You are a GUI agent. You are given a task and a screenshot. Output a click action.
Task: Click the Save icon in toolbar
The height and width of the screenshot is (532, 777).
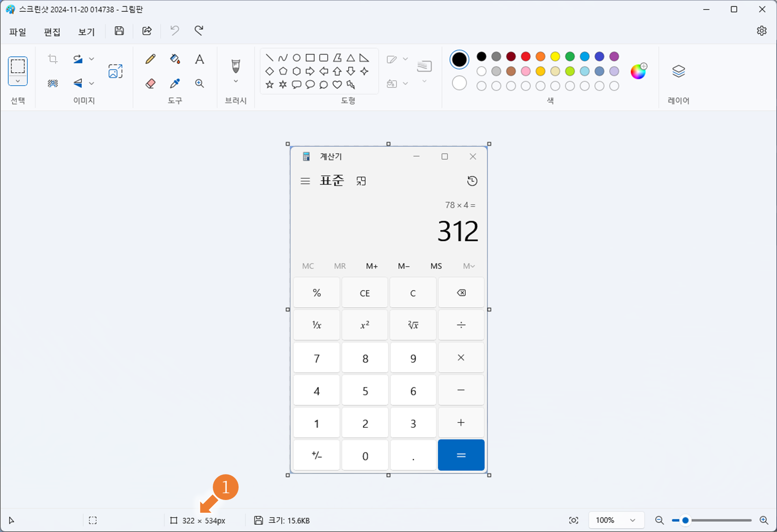pos(119,31)
